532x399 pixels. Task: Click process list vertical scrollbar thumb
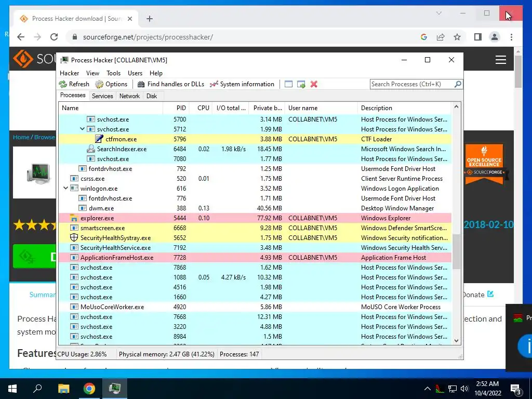click(456, 251)
